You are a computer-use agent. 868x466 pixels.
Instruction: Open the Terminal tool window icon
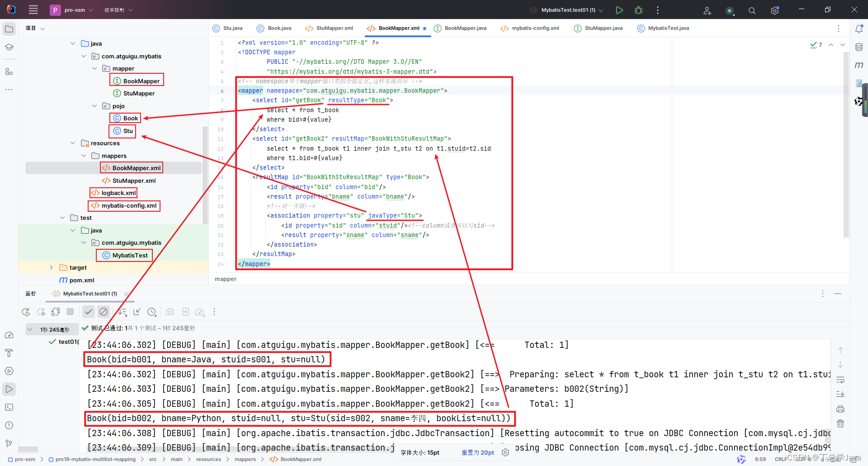click(x=9, y=407)
